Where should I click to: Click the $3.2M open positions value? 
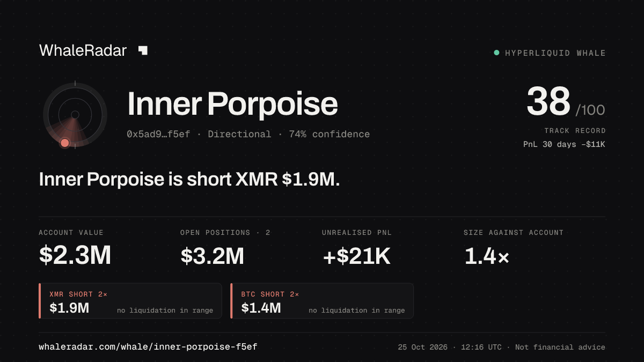pos(213,256)
